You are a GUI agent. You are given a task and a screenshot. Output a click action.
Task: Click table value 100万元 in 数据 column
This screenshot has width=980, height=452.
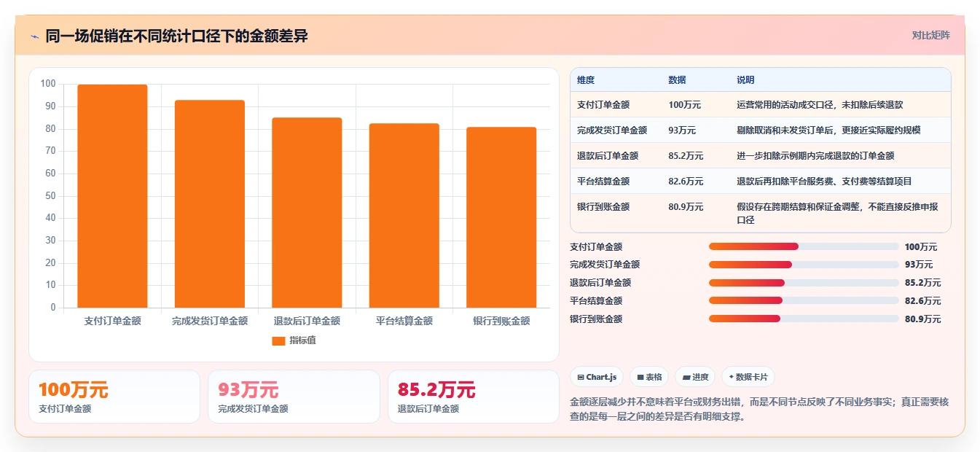click(684, 105)
